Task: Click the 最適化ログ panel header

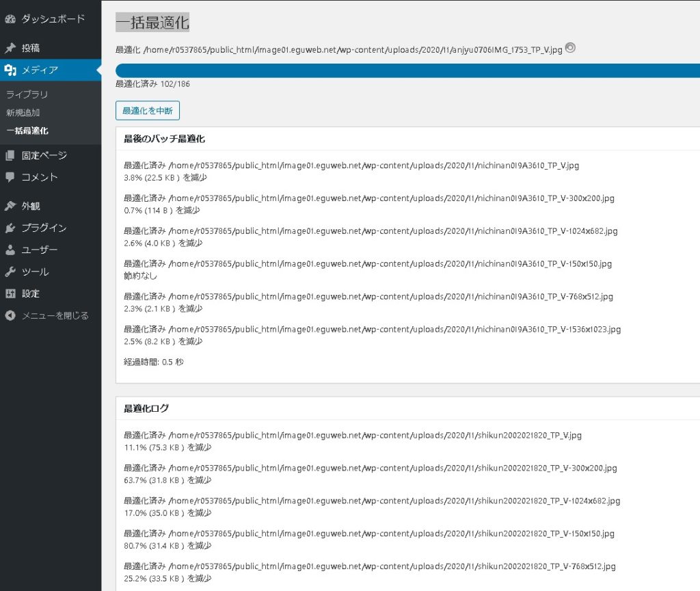Action: [x=146, y=408]
